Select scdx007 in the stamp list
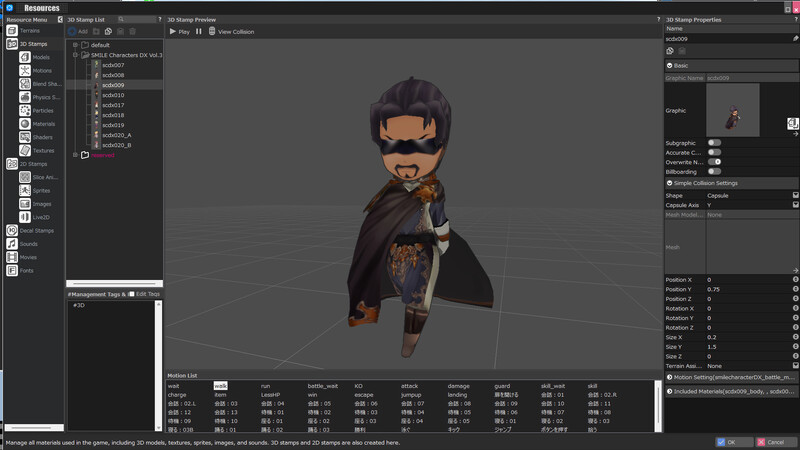Screen dimensions: 800x450 (x=113, y=65)
